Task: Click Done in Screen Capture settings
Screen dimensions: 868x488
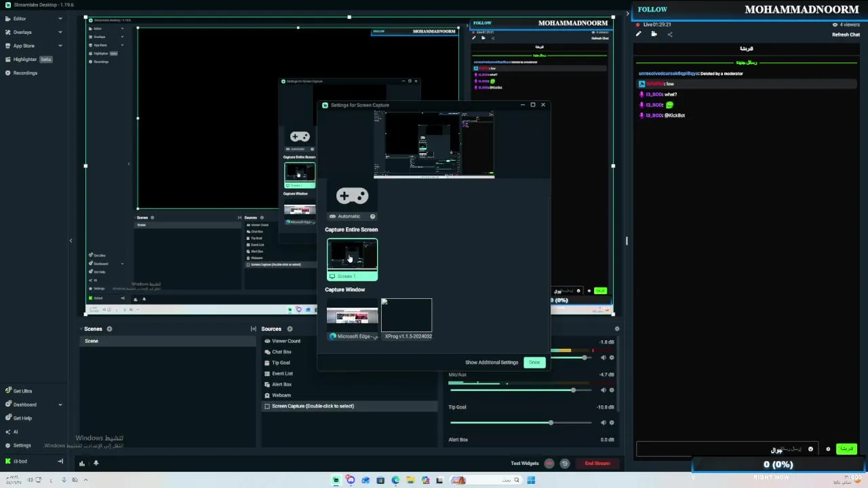Action: tap(534, 362)
